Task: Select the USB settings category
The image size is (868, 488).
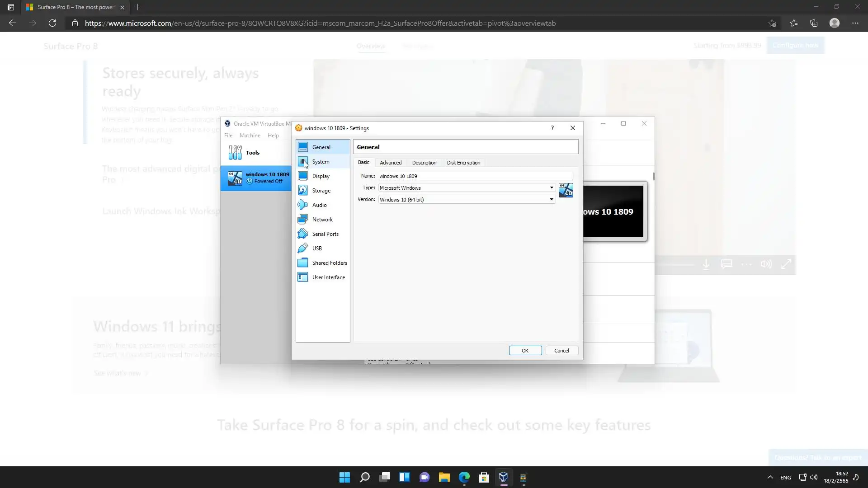Action: [x=317, y=249]
